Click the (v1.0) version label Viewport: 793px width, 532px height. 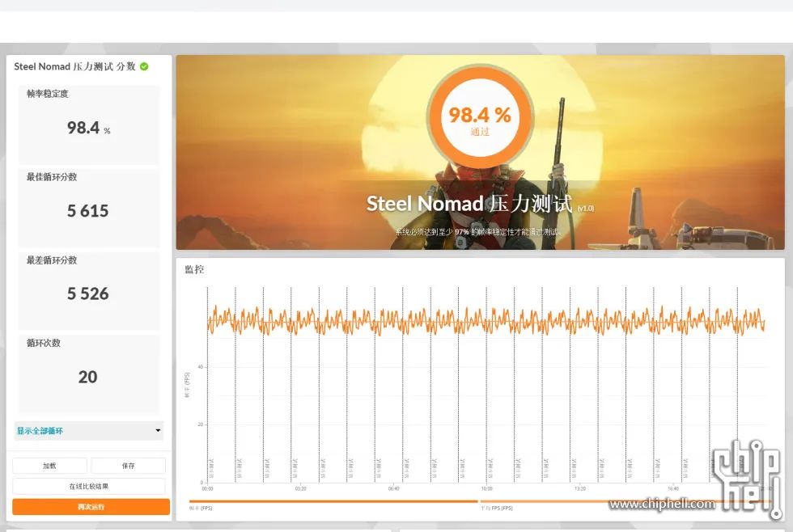coord(586,208)
